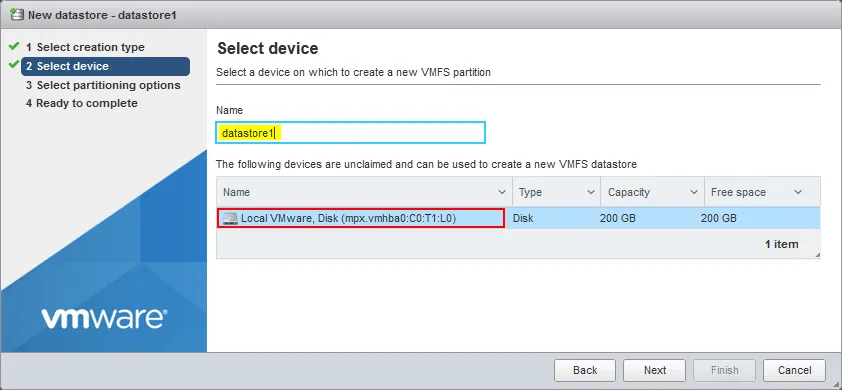842x390 pixels.
Task: Open the Type column dropdown arrow
Action: click(591, 192)
